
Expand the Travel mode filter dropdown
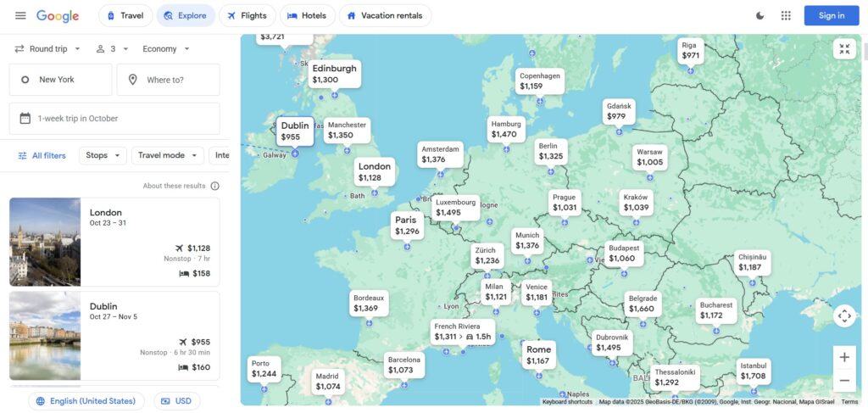click(168, 155)
